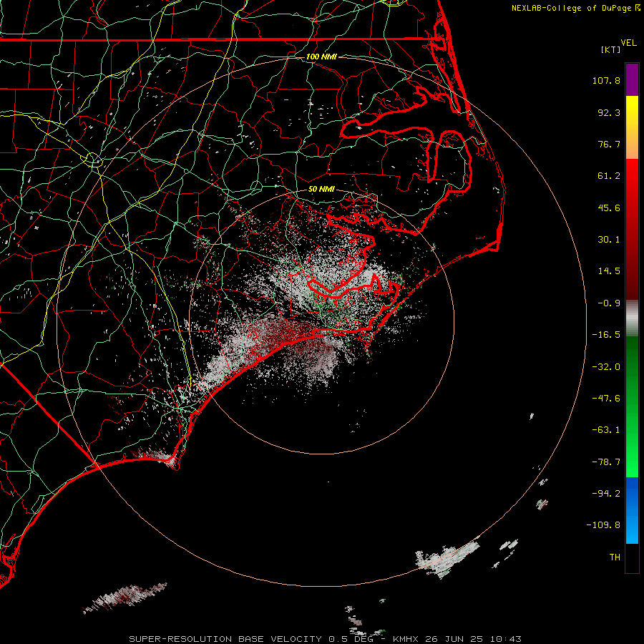Screen dimensions: 644x644
Task: Click the 107.8 velocity scale value
Action: [x=606, y=80]
